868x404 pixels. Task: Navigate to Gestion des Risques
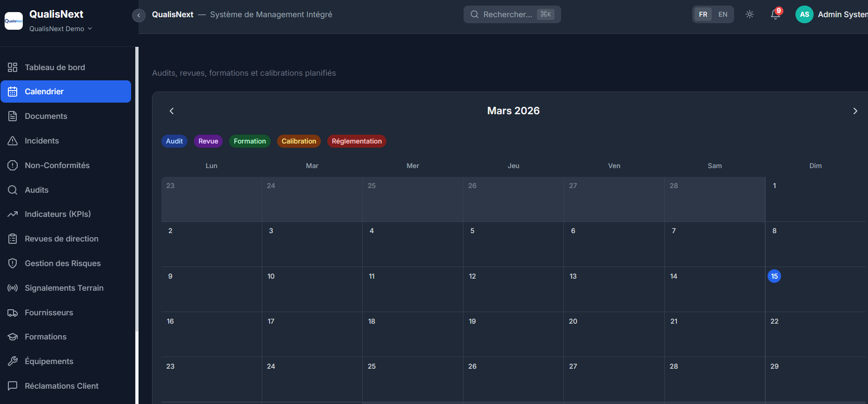tap(66, 263)
